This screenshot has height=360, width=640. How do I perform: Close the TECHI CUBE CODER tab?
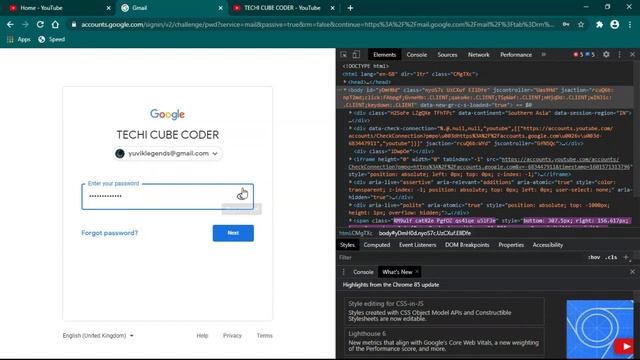[x=332, y=8]
